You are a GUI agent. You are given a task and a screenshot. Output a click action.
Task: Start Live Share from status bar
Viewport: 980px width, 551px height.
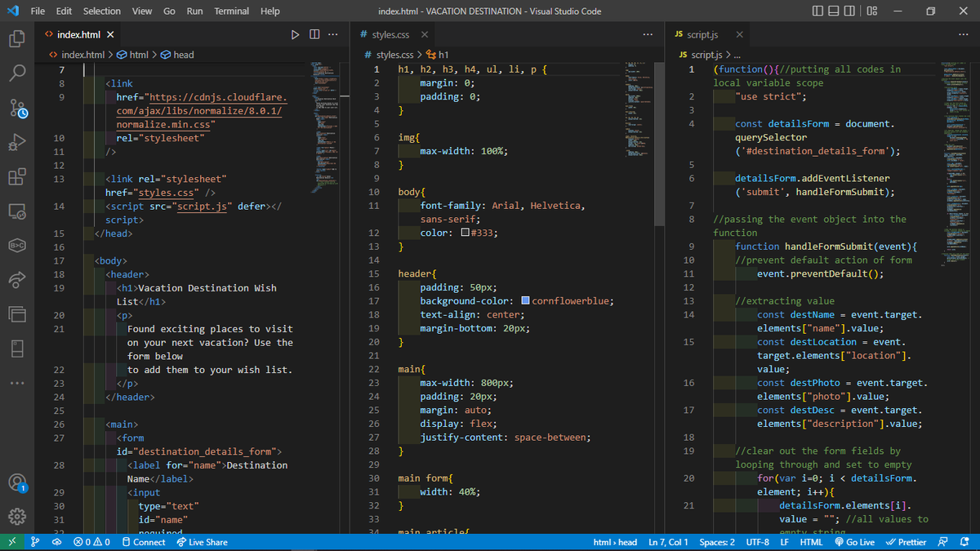click(202, 542)
